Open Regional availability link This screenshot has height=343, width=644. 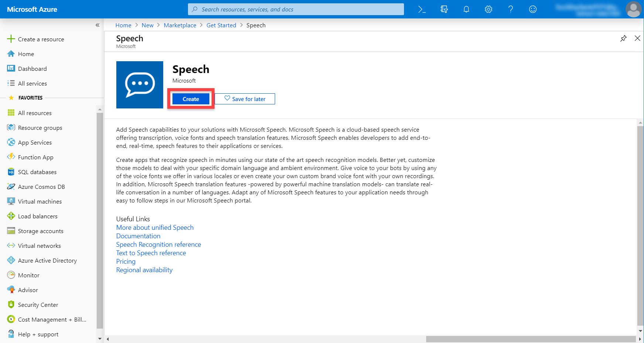point(144,270)
